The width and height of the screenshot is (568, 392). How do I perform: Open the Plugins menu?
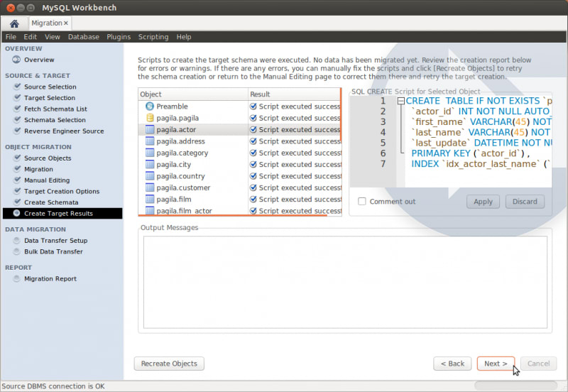119,37
